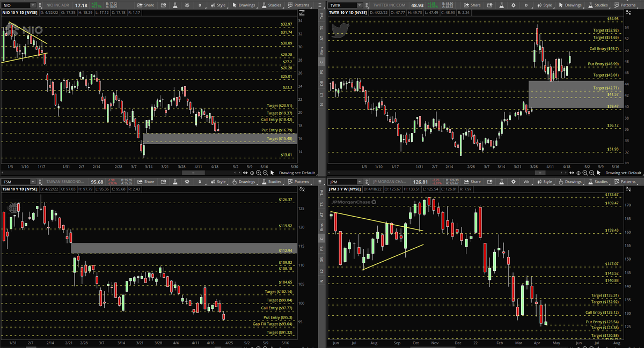Screen dimensions: 644x348
Task: Open the Patterns menu in NIO toolbar
Action: click(298, 5)
